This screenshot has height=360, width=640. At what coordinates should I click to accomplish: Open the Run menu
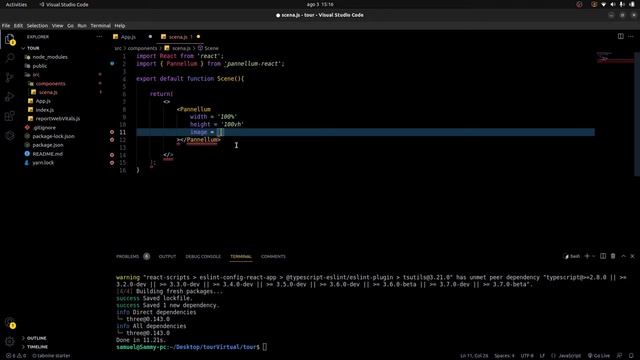82,25
